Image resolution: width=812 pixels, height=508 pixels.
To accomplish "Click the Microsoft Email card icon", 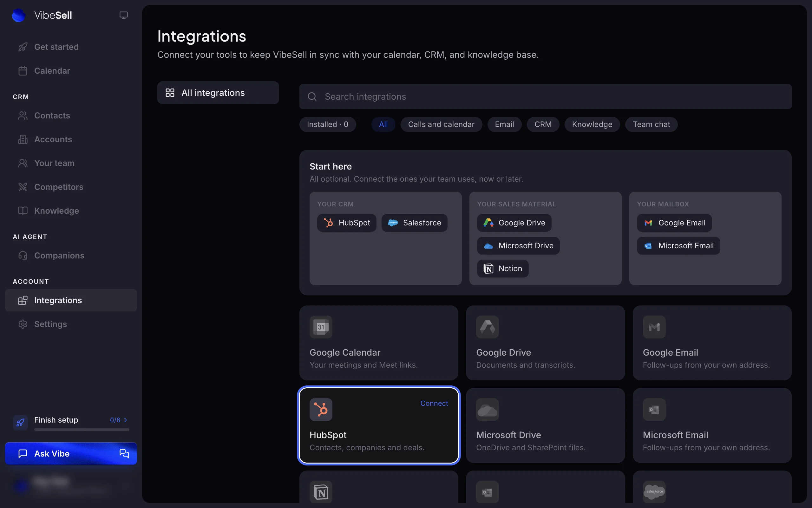I will [654, 410].
